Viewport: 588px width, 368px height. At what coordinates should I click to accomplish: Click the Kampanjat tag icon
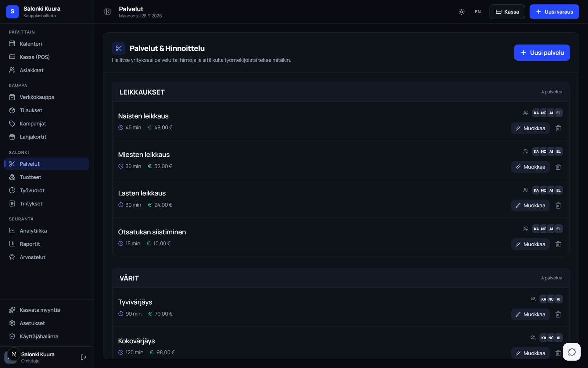[x=12, y=124]
